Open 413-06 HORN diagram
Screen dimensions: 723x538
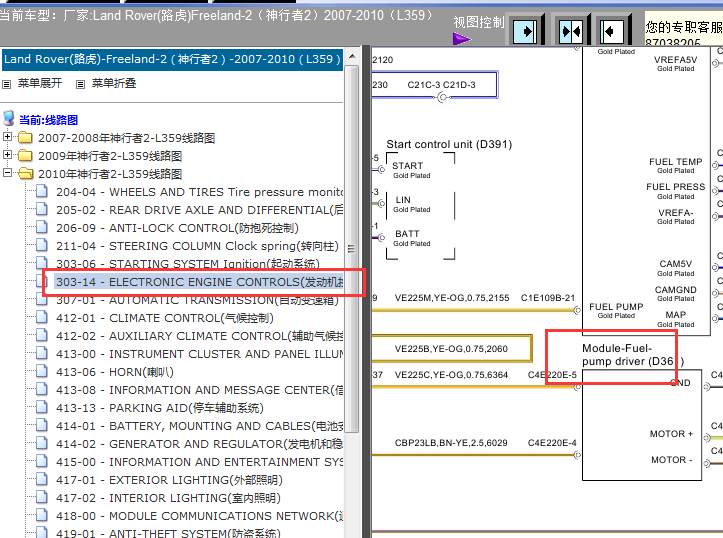115,372
